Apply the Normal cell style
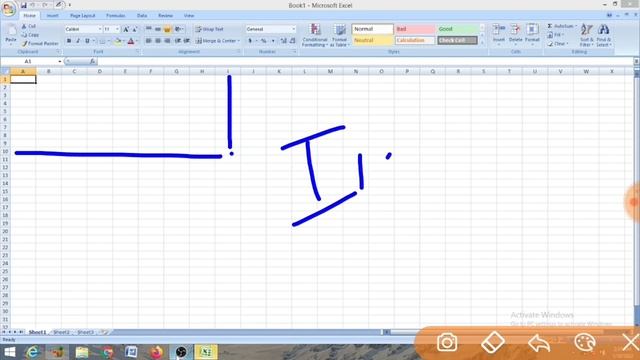640x360 pixels. click(373, 29)
